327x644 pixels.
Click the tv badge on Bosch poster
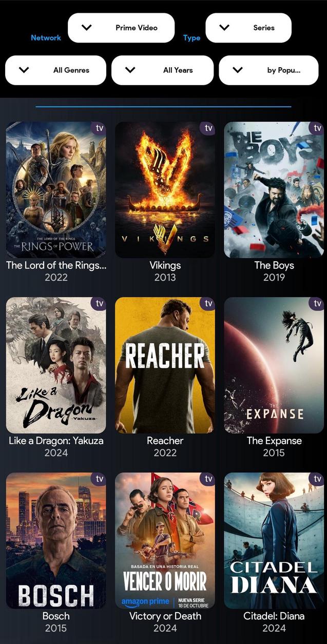pyautogui.click(x=99, y=479)
